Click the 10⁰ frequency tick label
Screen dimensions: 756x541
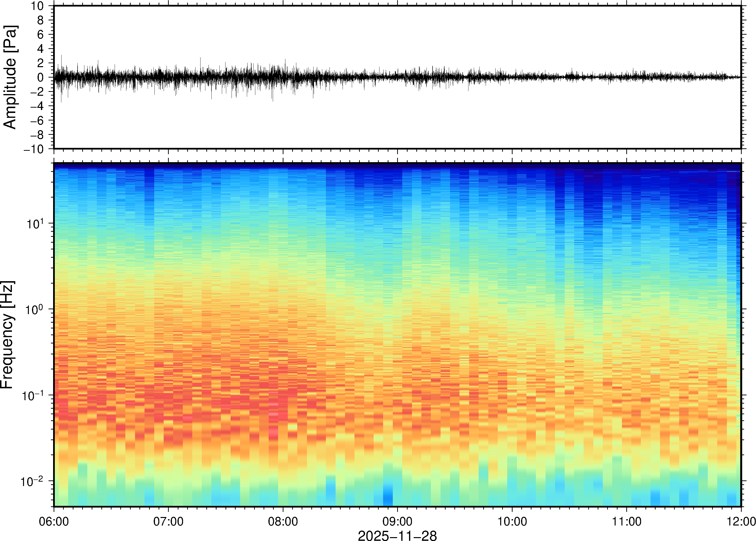35,310
